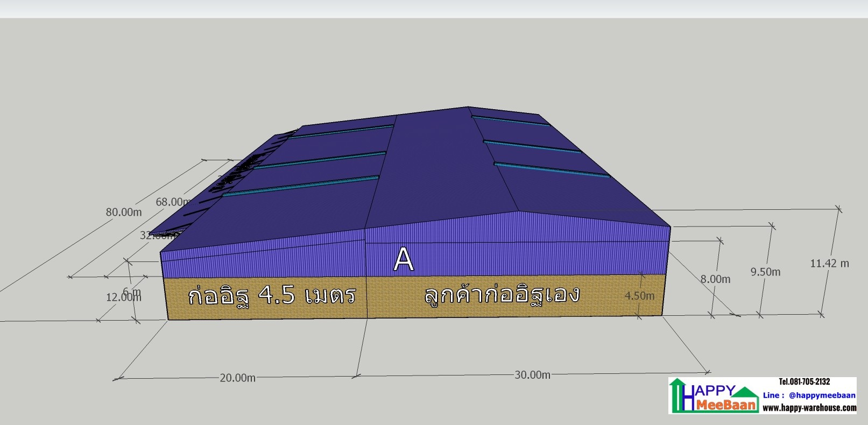868x425 pixels.
Task: Click the 4.50m wall height label
Action: [639, 296]
